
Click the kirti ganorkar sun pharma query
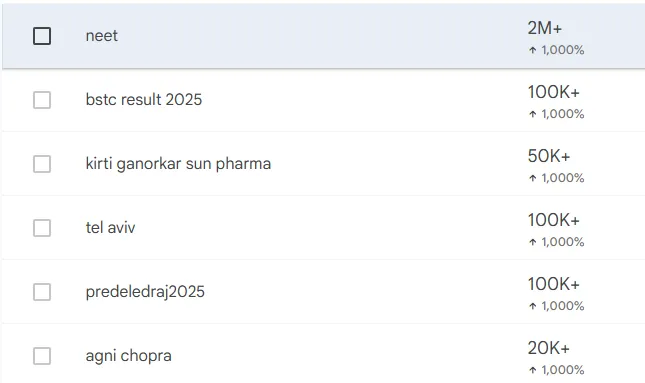pos(178,164)
